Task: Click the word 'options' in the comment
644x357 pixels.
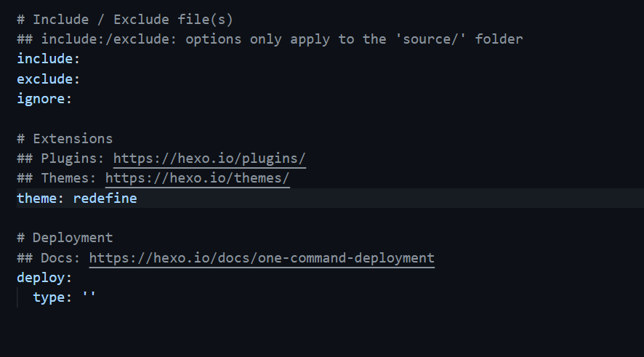Action: (214, 39)
